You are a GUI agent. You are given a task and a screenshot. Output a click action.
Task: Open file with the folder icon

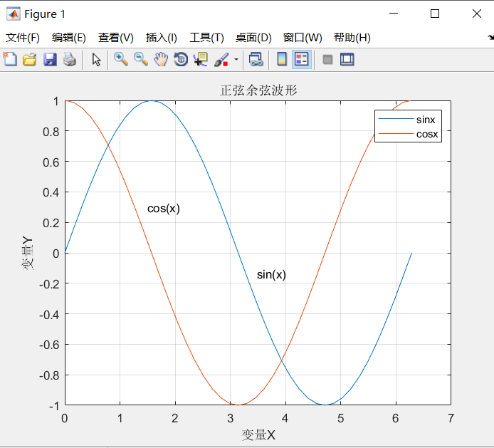coord(30,59)
